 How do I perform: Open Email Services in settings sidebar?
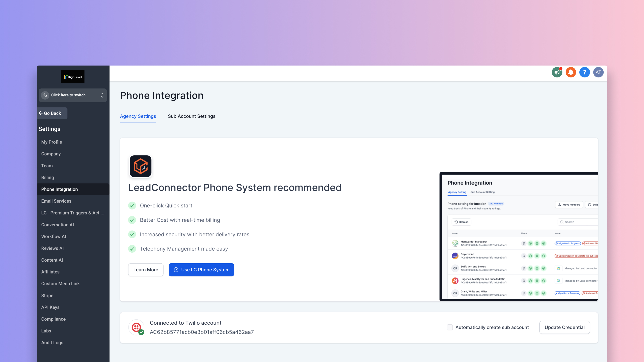tap(56, 201)
